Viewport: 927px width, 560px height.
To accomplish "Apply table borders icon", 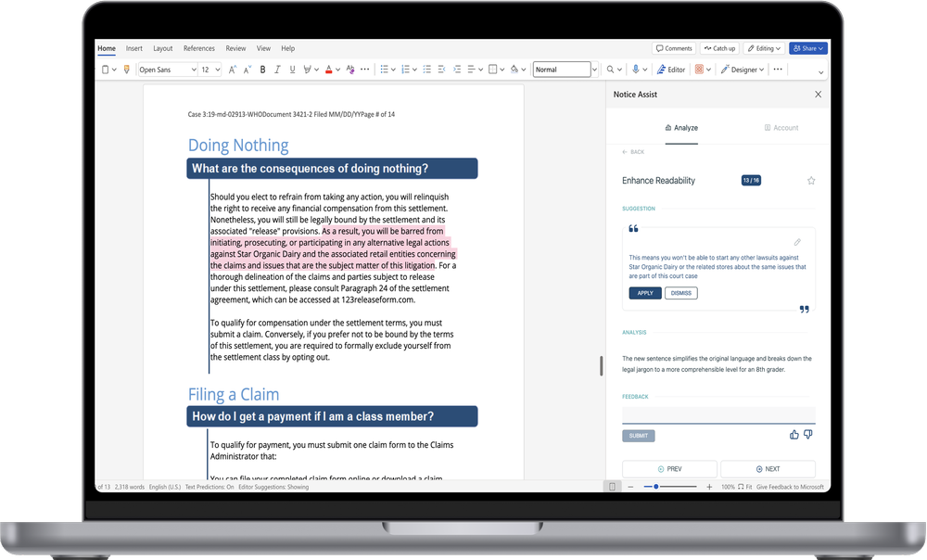I will point(493,70).
